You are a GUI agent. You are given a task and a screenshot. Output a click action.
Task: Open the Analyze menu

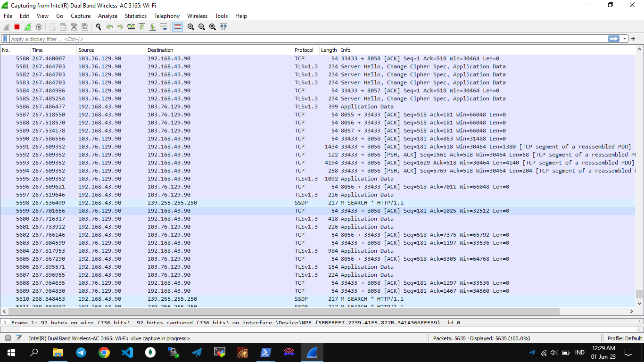point(107,16)
